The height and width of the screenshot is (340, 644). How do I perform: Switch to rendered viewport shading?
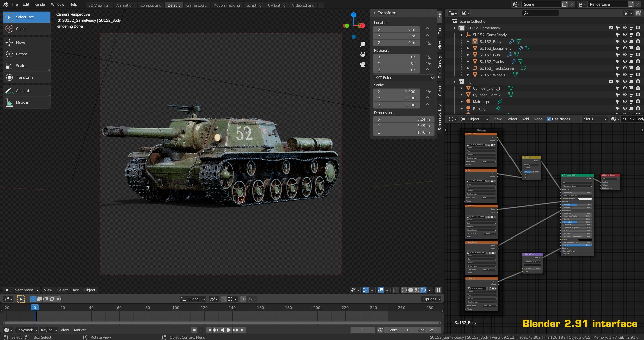pos(423,290)
